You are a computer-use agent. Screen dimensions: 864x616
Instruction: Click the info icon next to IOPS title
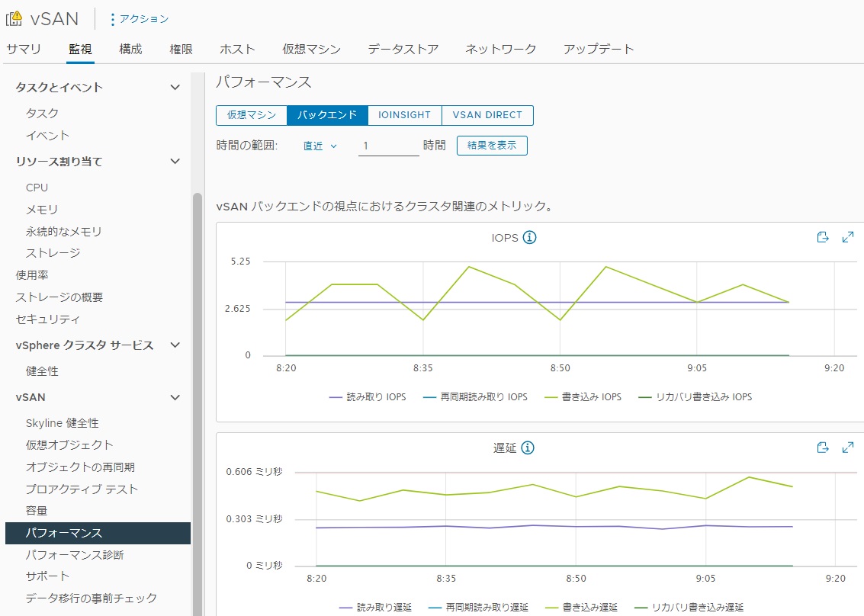tap(529, 238)
